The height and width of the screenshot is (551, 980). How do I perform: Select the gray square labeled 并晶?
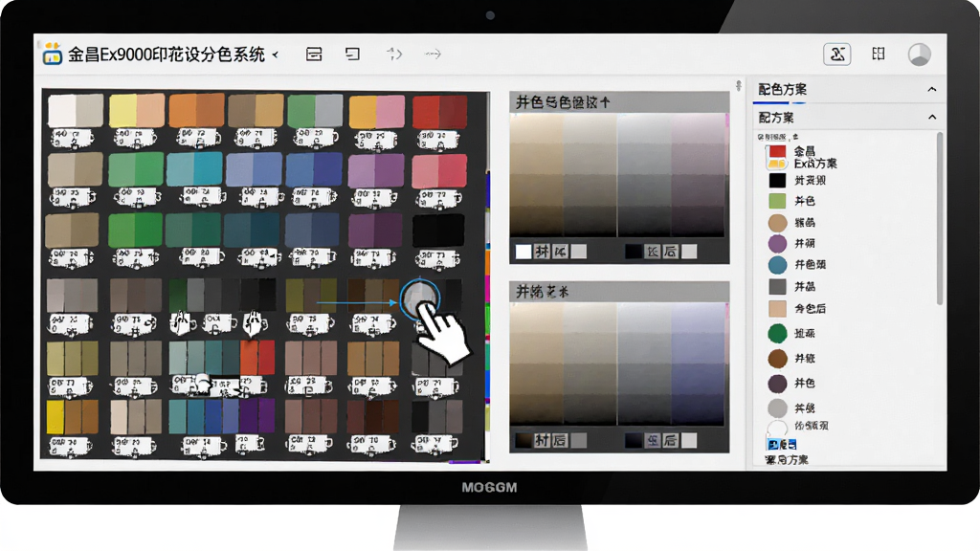tap(777, 287)
